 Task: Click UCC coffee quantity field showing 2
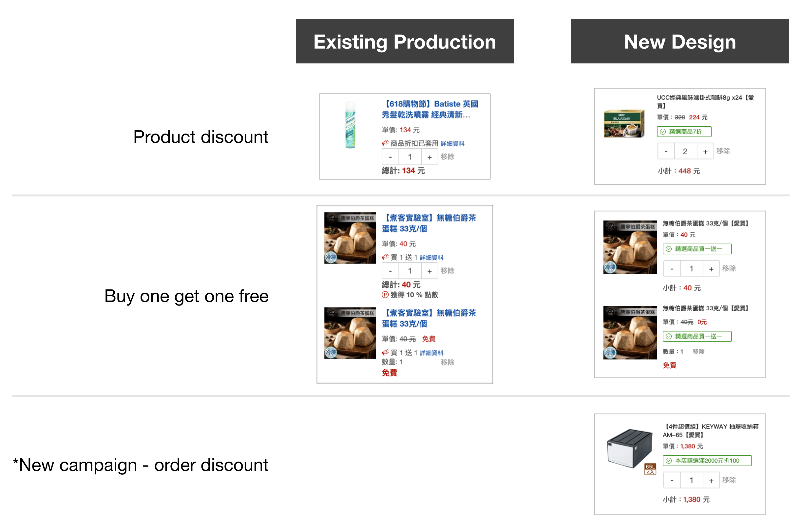click(x=685, y=151)
